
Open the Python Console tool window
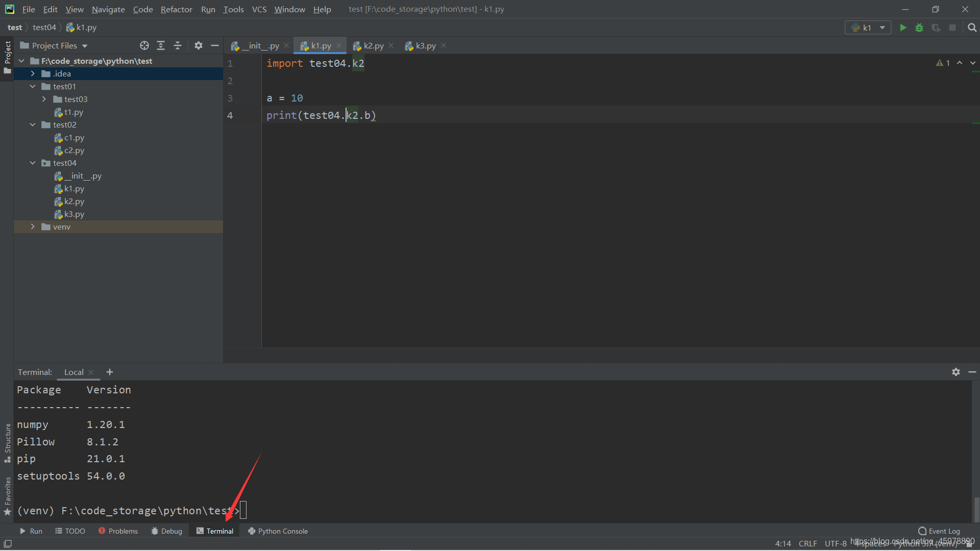(x=278, y=531)
